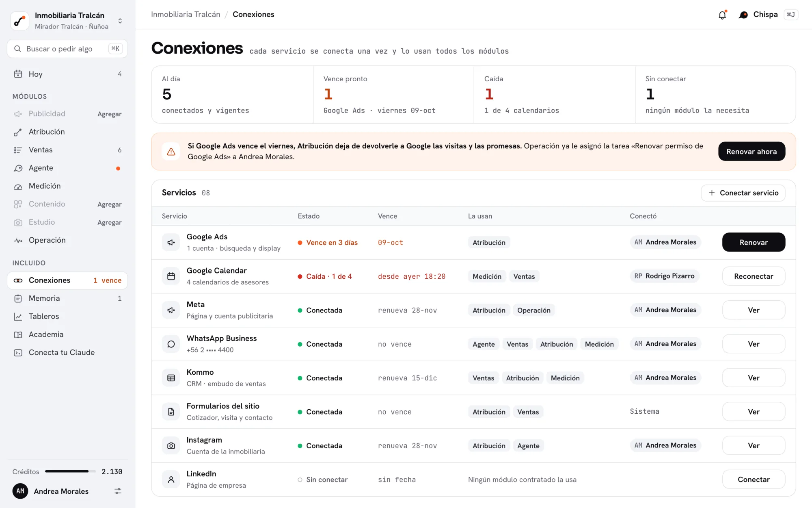
Task: Focus the Buscar o pedir algo field
Action: (x=67, y=49)
